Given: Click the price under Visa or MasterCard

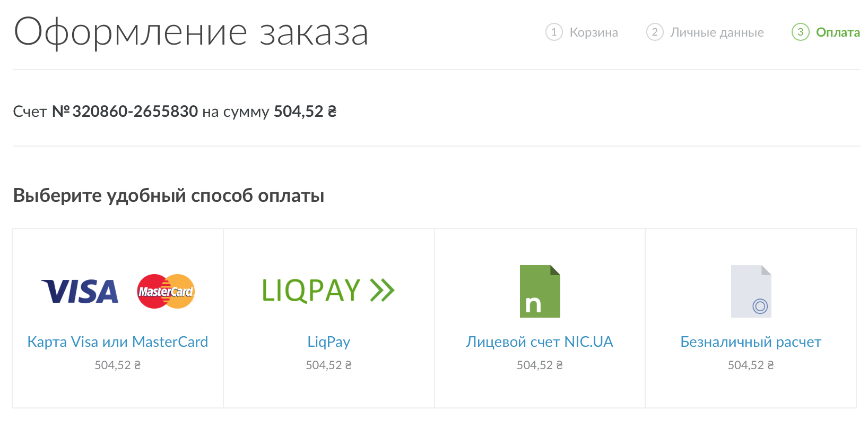Looking at the screenshot, I should coord(117,365).
